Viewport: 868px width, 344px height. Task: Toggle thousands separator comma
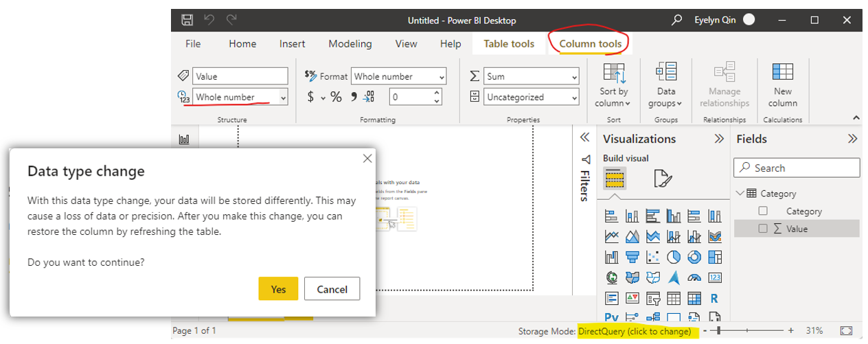pyautogui.click(x=354, y=97)
